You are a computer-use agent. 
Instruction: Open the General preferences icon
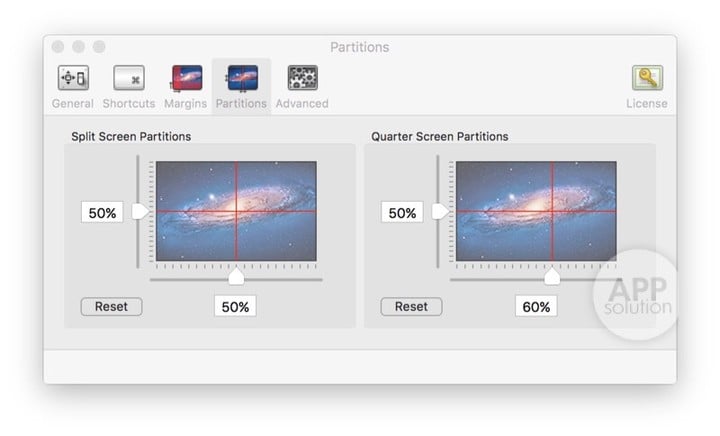[72, 78]
